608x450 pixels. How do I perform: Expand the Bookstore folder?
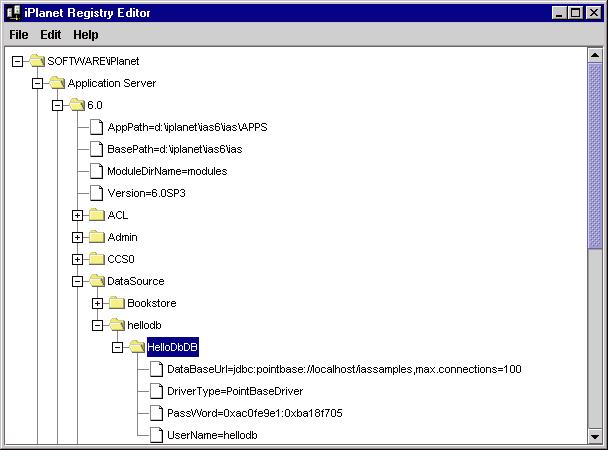(x=97, y=303)
